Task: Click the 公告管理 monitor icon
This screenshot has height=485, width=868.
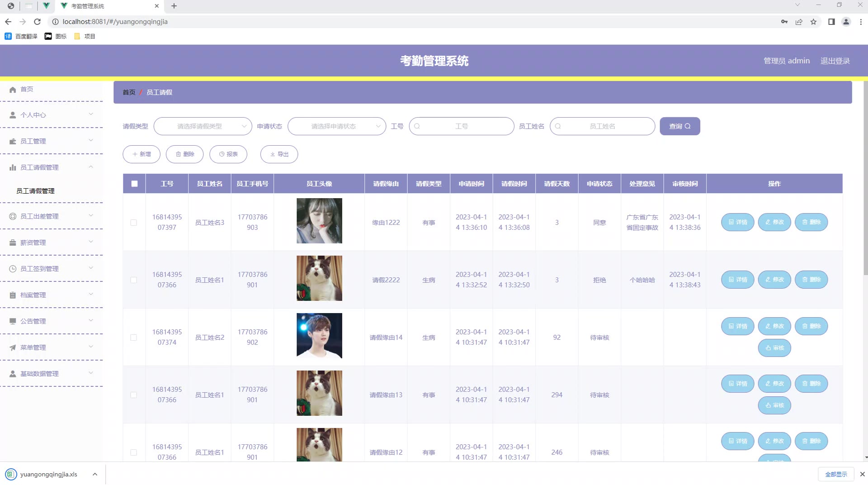Action: pos(13,321)
